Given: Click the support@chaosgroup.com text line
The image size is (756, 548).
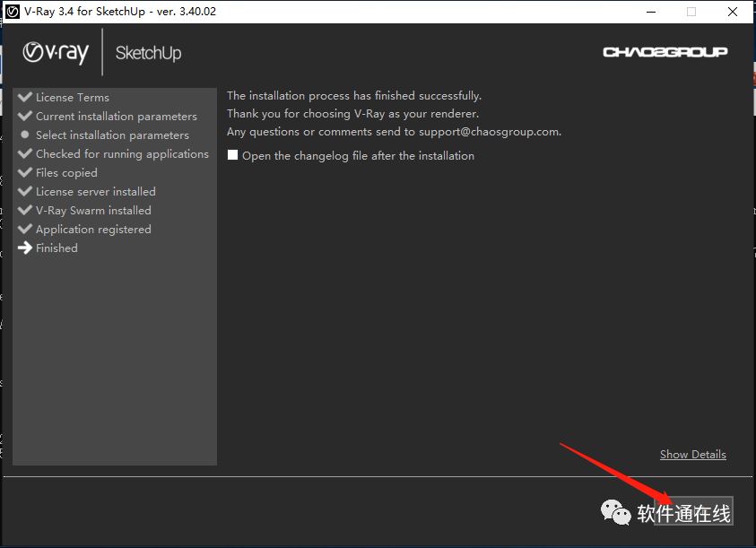Looking at the screenshot, I should tap(394, 132).
